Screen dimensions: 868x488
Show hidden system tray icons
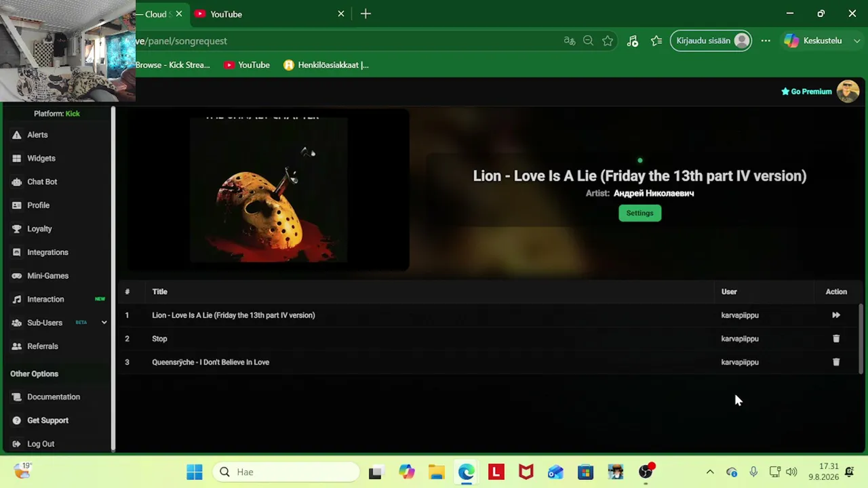710,472
